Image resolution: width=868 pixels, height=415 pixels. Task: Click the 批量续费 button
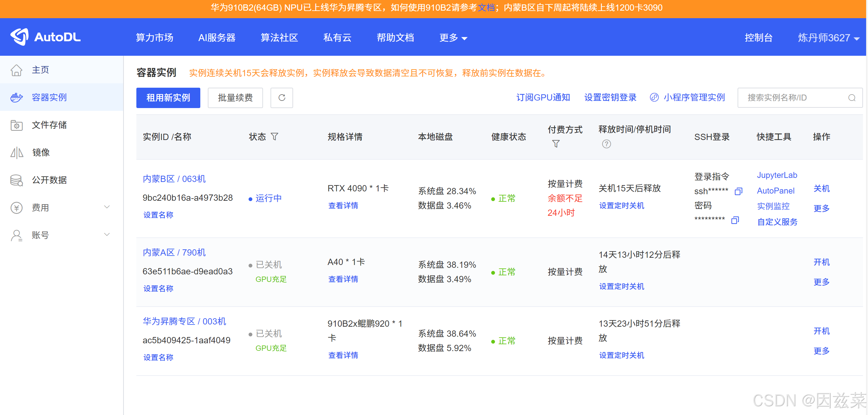coord(235,98)
